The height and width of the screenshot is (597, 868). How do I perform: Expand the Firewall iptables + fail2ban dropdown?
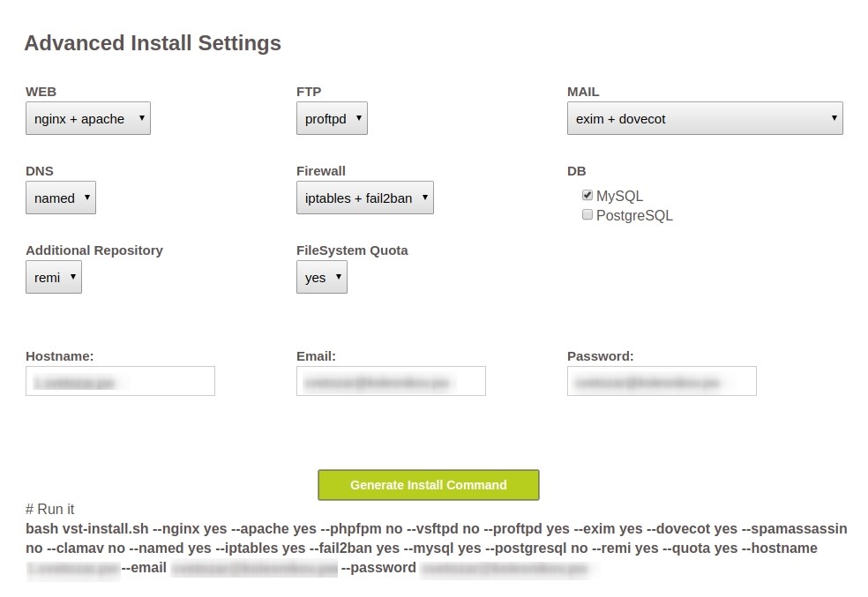(x=365, y=198)
